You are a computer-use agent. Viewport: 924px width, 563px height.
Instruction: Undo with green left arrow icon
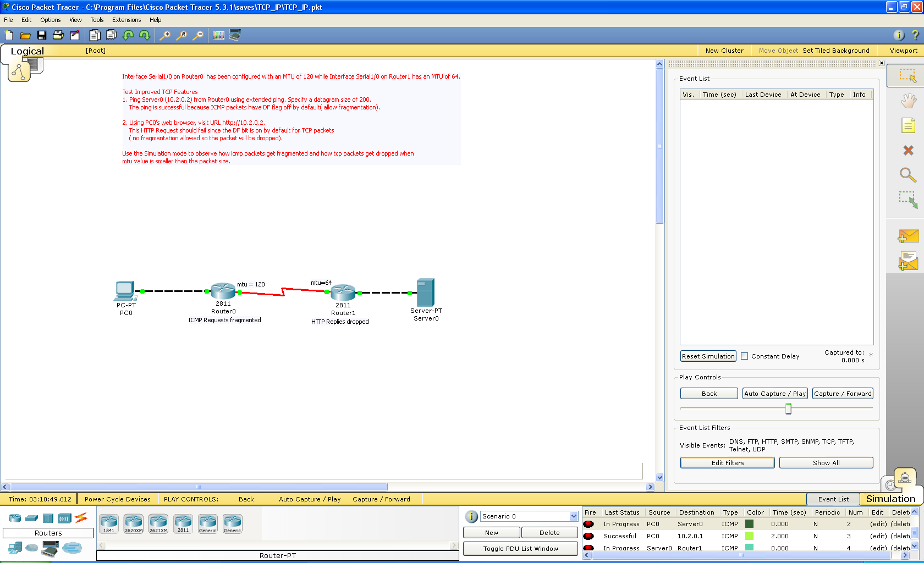tap(128, 35)
